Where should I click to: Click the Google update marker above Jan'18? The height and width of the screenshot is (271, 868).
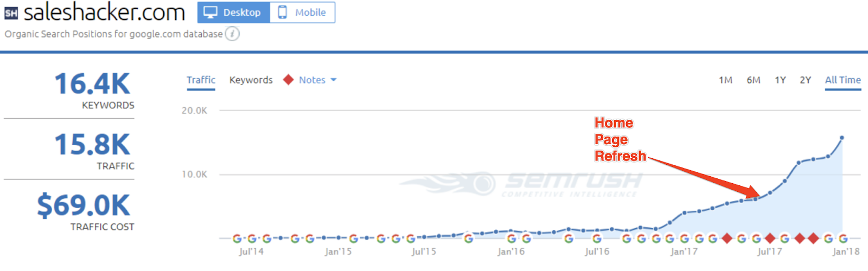843,238
